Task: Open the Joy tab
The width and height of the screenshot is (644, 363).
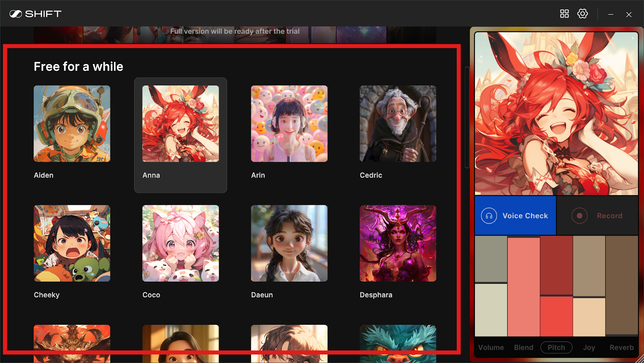Action: coord(589,347)
